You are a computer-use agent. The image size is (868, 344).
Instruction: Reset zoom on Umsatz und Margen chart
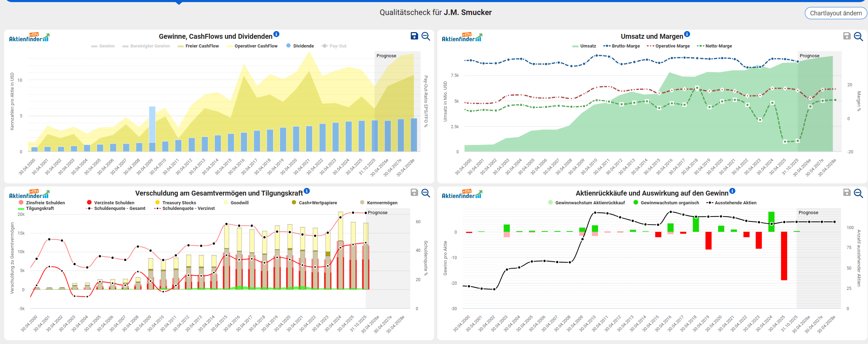[x=858, y=36]
